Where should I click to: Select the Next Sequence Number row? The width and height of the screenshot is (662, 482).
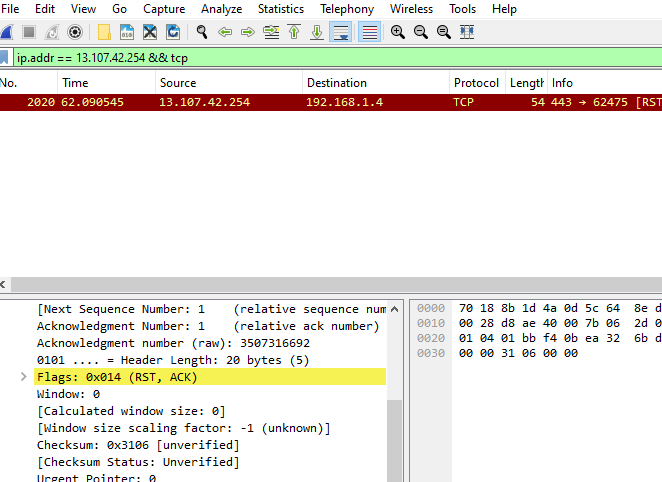click(210, 309)
